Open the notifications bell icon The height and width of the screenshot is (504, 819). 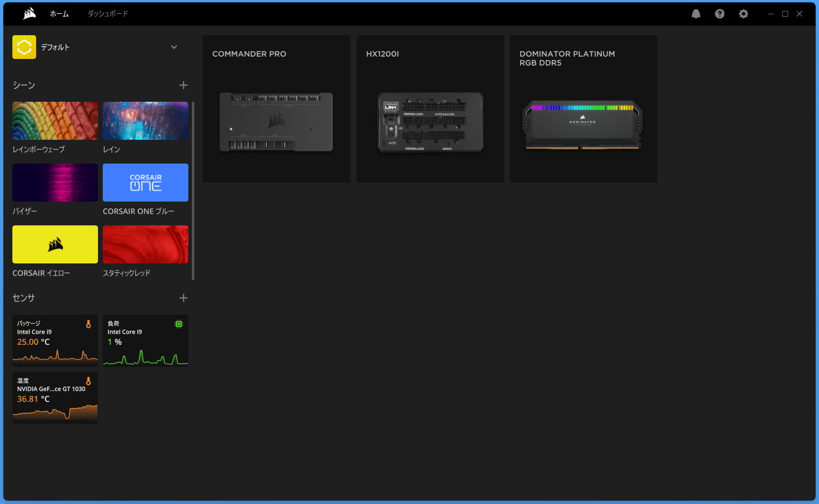(x=696, y=14)
